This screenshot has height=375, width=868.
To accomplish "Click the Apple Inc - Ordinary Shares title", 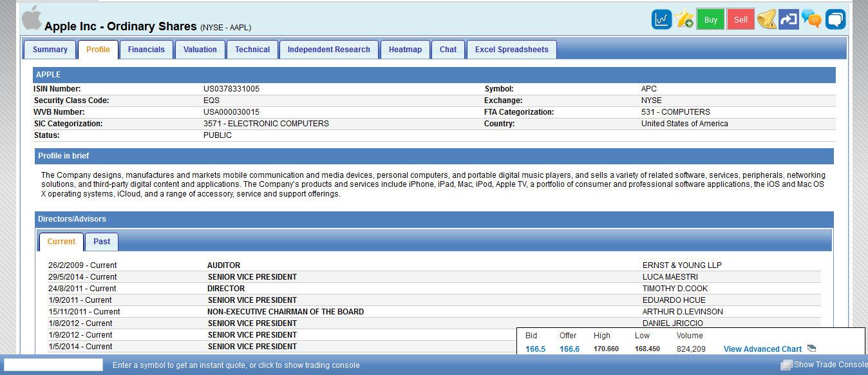I will (x=120, y=26).
